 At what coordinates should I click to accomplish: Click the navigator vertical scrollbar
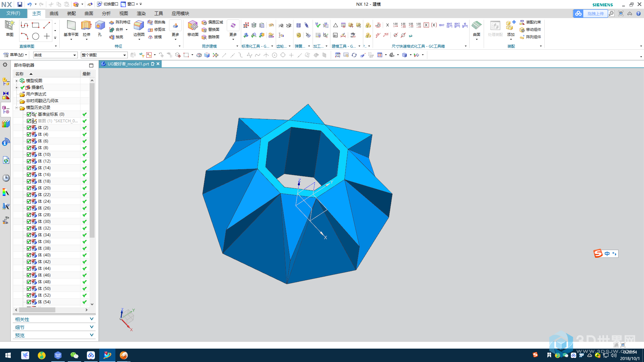tap(92, 160)
